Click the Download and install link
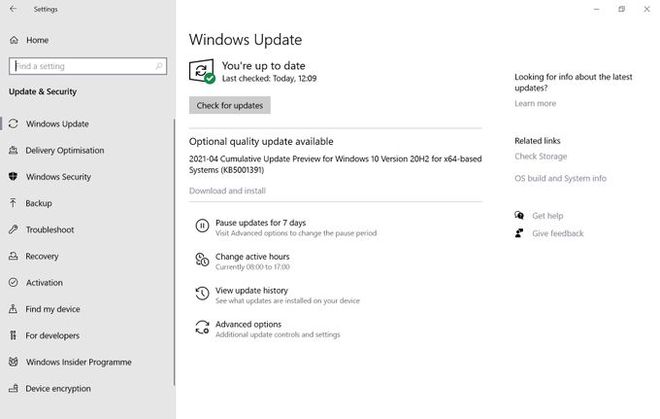This screenshot has width=660, height=419. point(227,190)
